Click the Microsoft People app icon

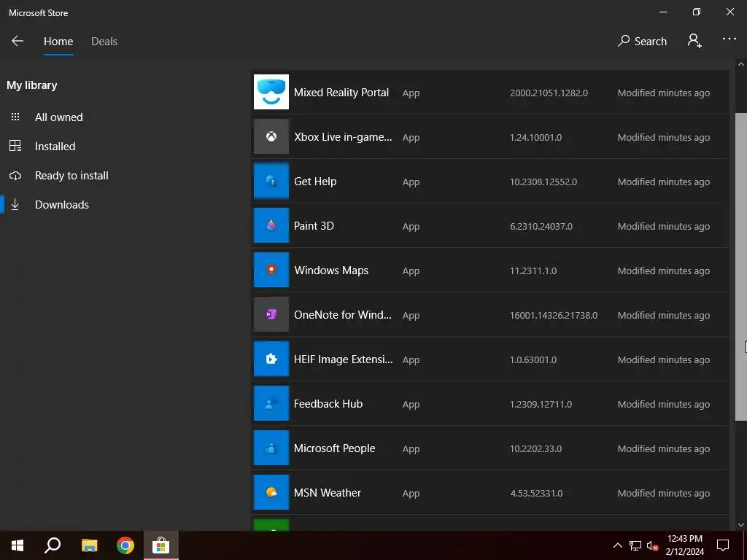tap(271, 448)
